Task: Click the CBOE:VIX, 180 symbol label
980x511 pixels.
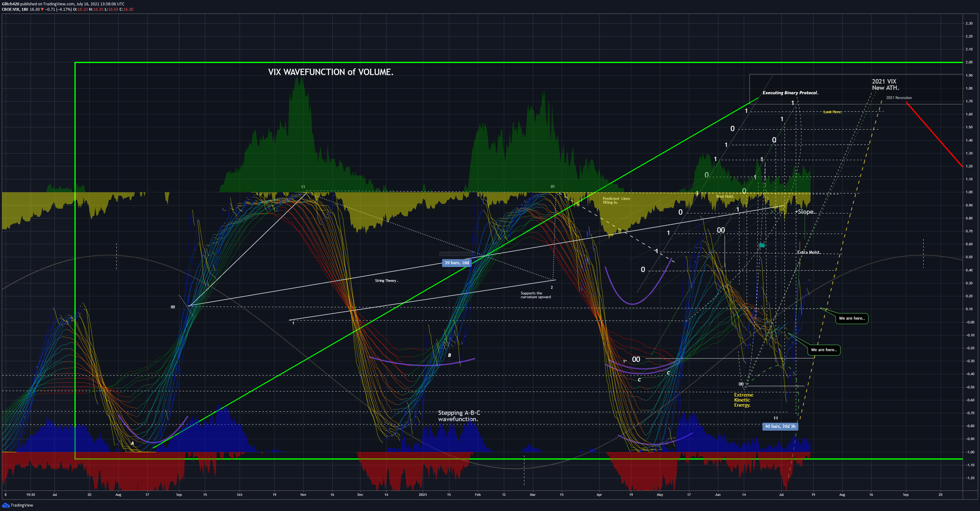Action: pyautogui.click(x=15, y=9)
